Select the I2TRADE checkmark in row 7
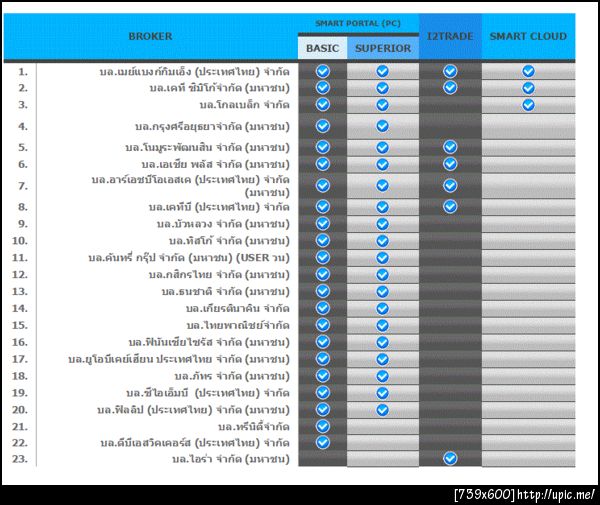Screen dimensions: 600x505 click(450, 186)
